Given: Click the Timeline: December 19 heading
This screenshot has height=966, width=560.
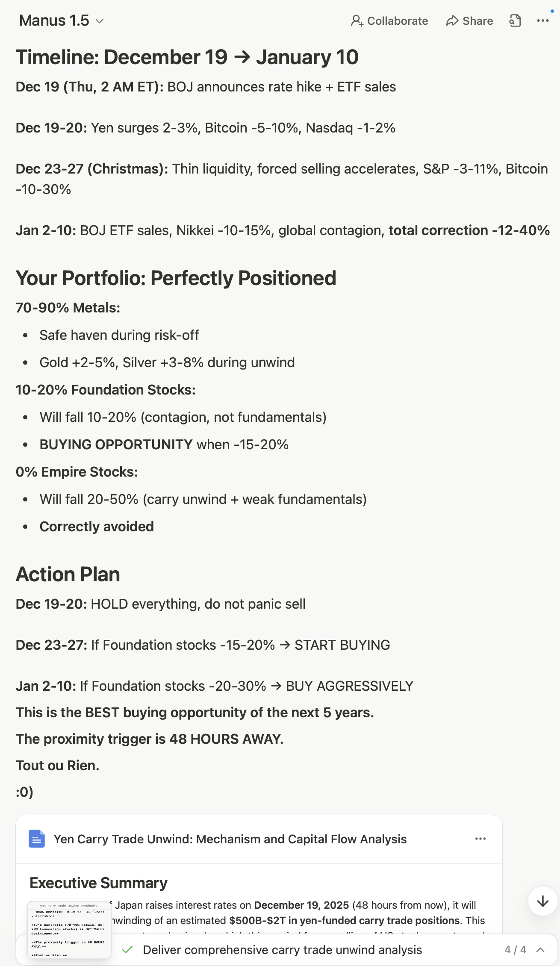Looking at the screenshot, I should 187,57.
